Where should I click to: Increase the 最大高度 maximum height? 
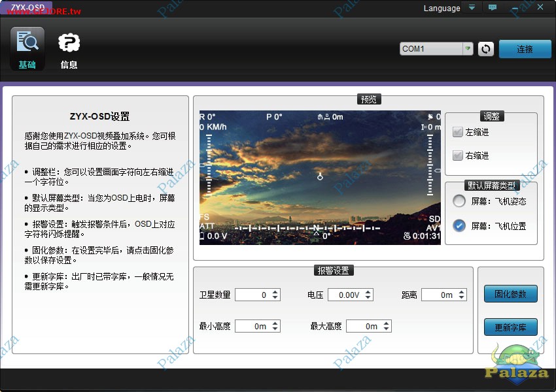(387, 323)
